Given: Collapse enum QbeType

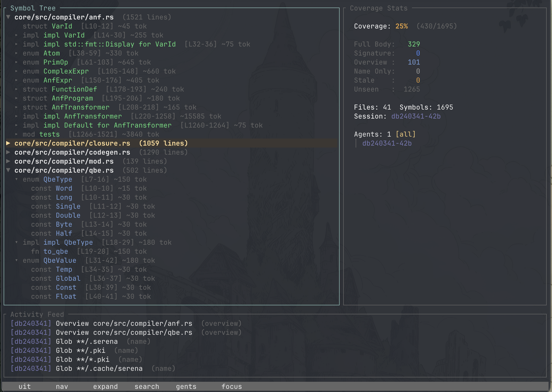Looking at the screenshot, I should tap(17, 179).
